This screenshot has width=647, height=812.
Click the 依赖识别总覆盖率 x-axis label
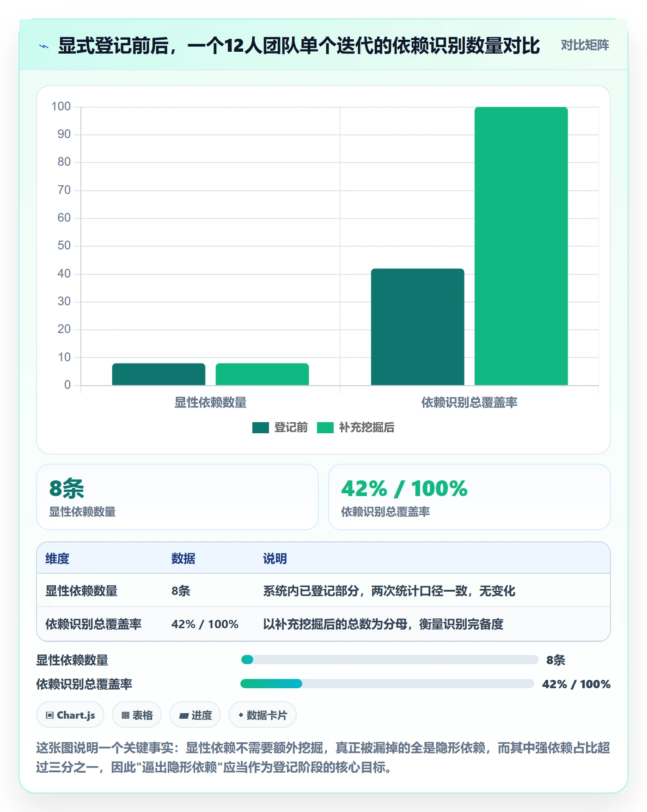(x=469, y=402)
